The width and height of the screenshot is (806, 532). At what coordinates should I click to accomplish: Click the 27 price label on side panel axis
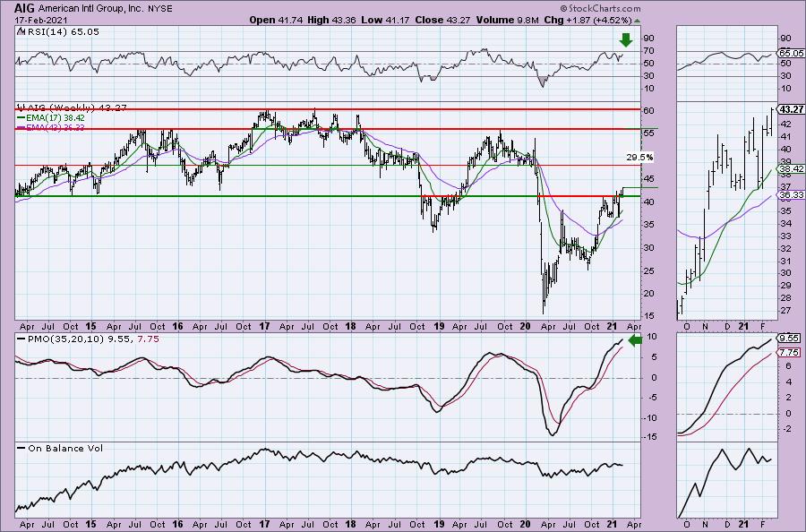[785, 311]
